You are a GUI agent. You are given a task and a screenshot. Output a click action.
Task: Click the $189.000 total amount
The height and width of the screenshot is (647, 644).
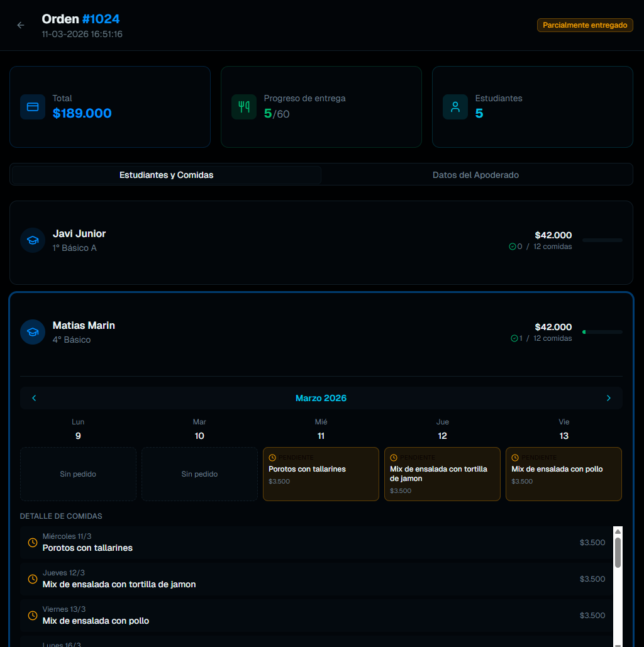pos(82,113)
